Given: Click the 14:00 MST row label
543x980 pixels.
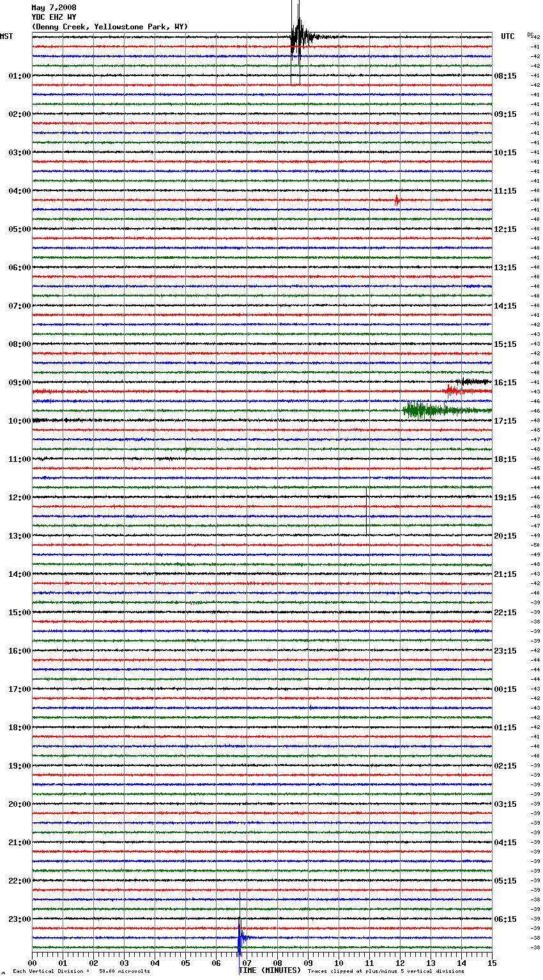Looking at the screenshot, I should [x=19, y=574].
